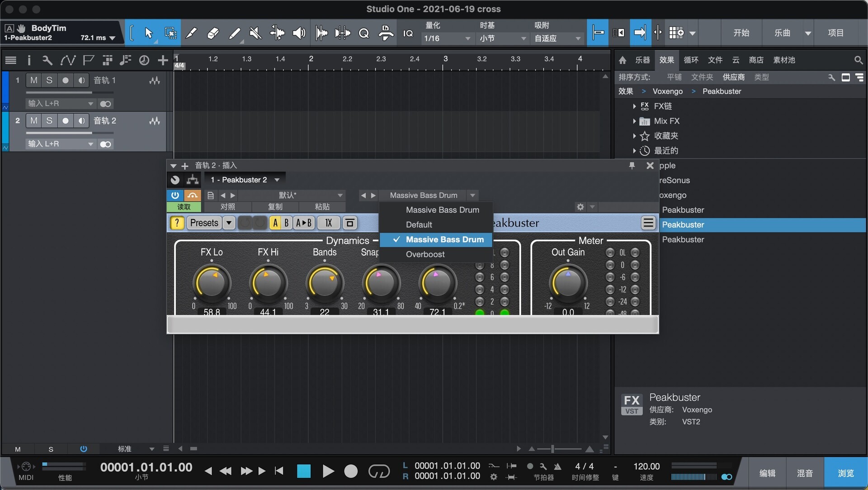This screenshot has width=868, height=490.
Task: Toggle the loop button in transport
Action: tap(379, 471)
